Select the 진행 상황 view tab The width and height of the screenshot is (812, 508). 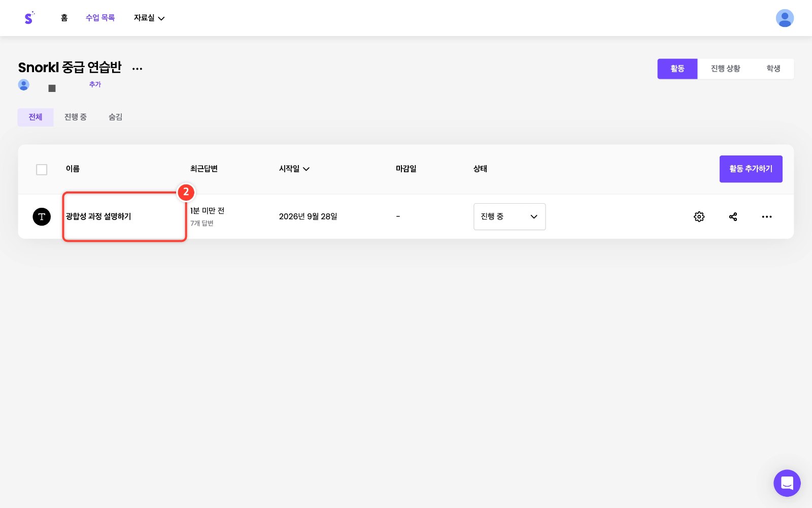click(x=725, y=69)
